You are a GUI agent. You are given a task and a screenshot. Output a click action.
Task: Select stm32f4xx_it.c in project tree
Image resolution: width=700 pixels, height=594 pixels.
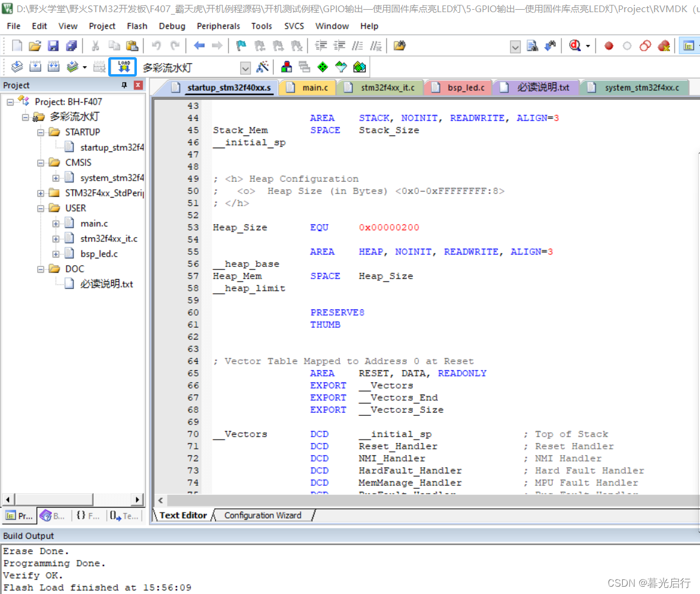(108, 238)
